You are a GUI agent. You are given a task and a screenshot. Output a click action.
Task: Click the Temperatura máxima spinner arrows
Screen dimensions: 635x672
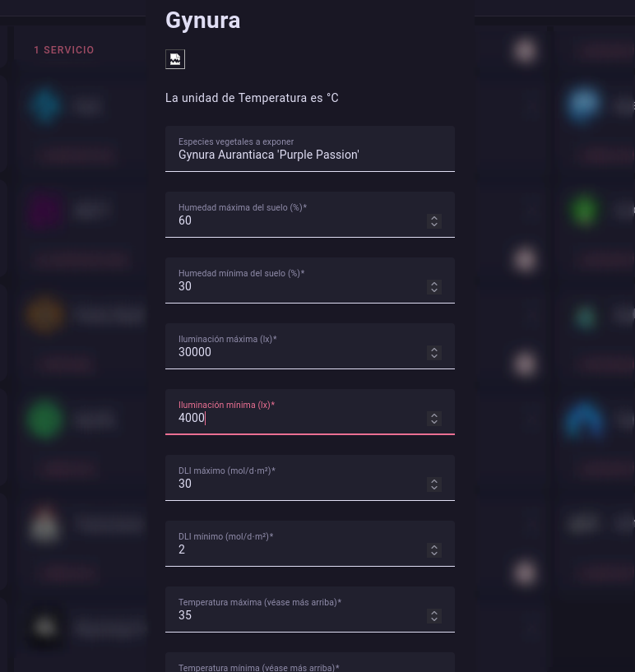434,615
